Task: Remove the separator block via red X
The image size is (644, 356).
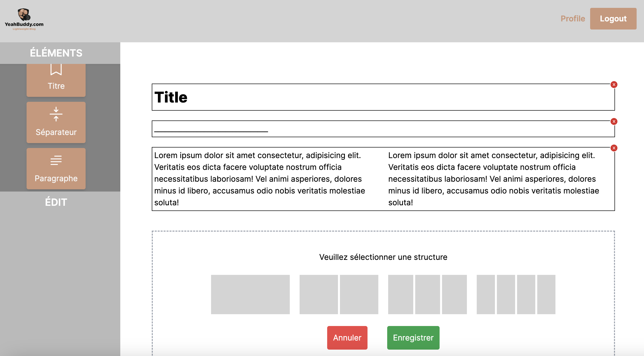Action: point(614,121)
